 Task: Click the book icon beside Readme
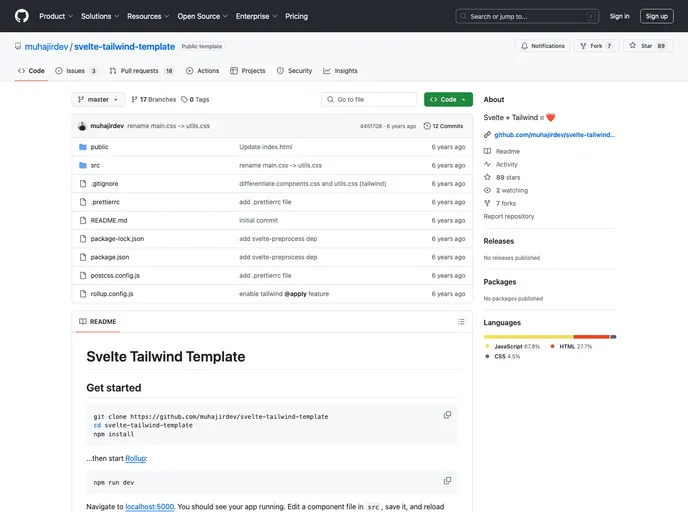pyautogui.click(x=487, y=151)
